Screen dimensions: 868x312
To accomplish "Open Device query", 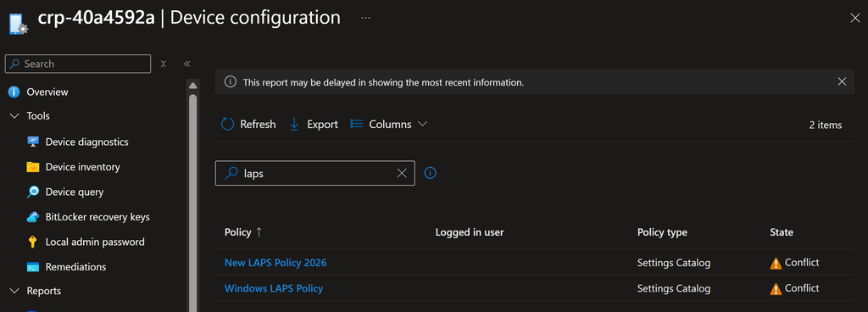I will [x=75, y=192].
